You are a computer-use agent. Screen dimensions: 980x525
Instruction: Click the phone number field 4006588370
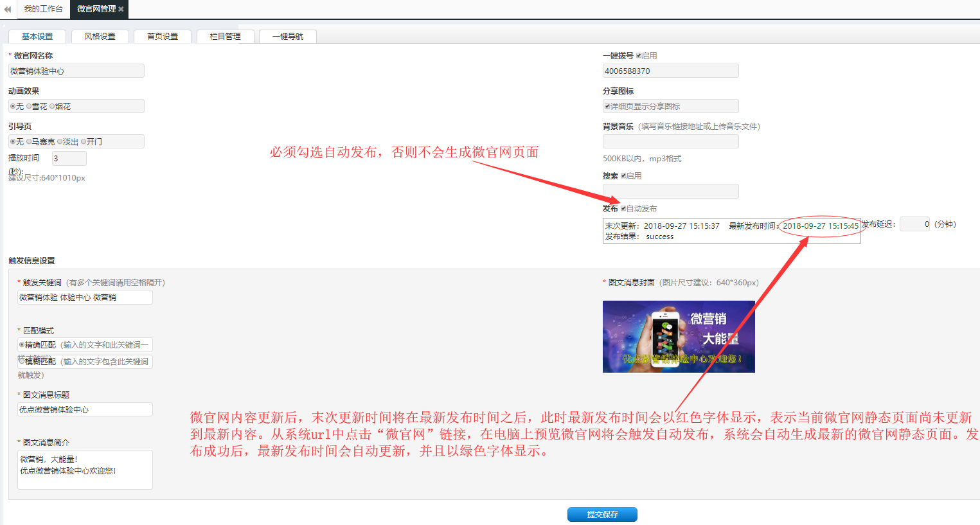(x=671, y=71)
